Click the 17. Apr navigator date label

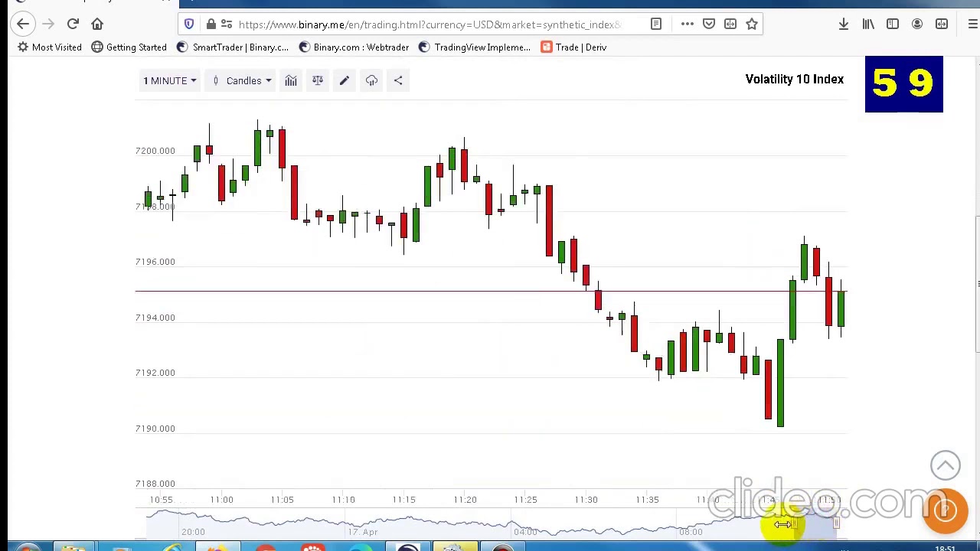point(363,532)
